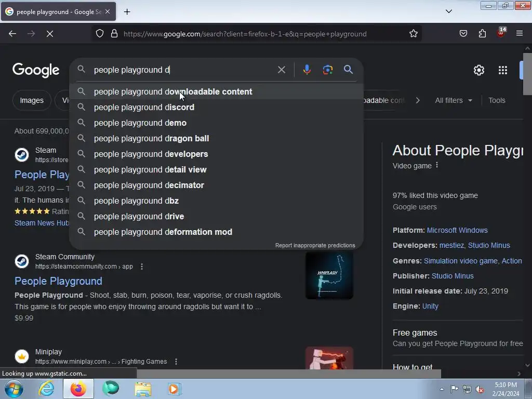Open options menu for Steam Community result

click(x=142, y=267)
